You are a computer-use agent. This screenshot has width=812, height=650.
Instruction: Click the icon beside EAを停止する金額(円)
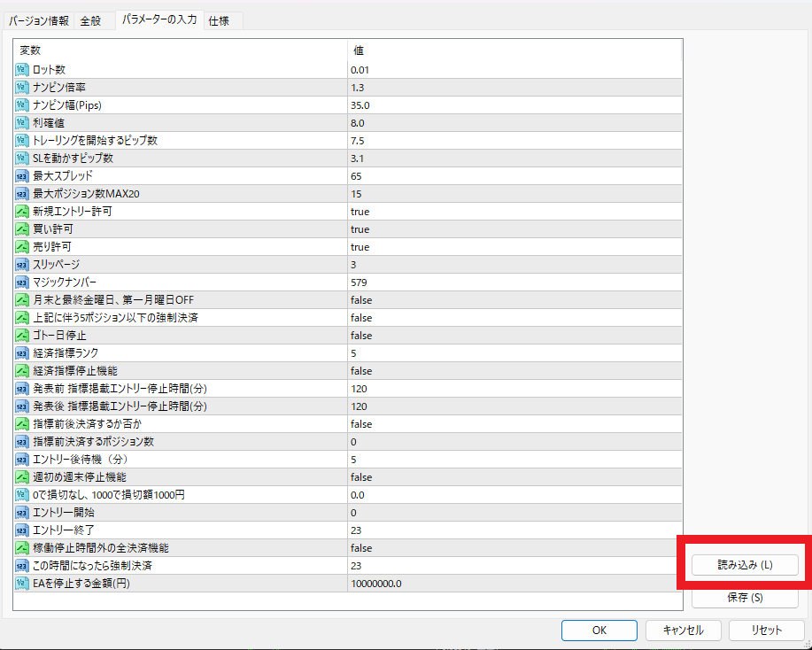[22, 584]
